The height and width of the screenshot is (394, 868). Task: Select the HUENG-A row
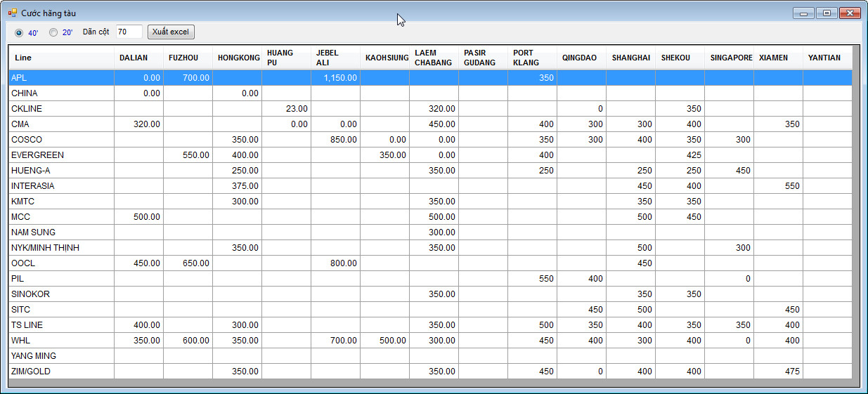pos(430,170)
